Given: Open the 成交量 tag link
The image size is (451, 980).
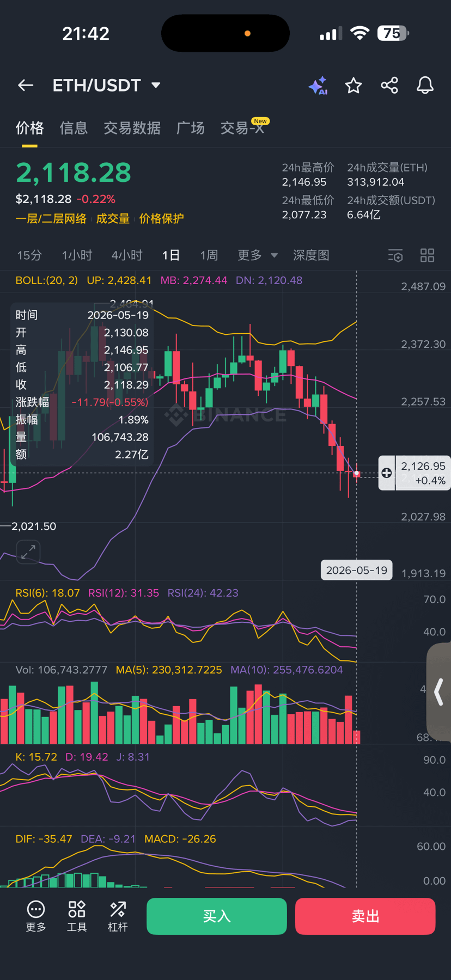Looking at the screenshot, I should [x=113, y=219].
